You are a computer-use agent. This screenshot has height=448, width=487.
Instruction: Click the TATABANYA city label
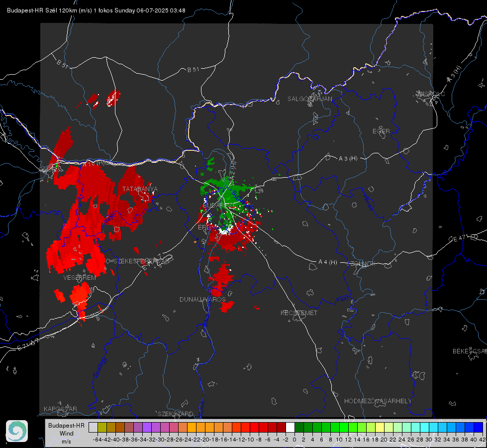[x=140, y=189]
